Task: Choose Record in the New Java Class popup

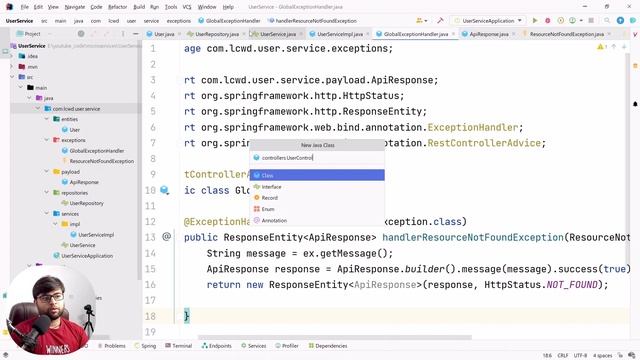Action: [317, 198]
